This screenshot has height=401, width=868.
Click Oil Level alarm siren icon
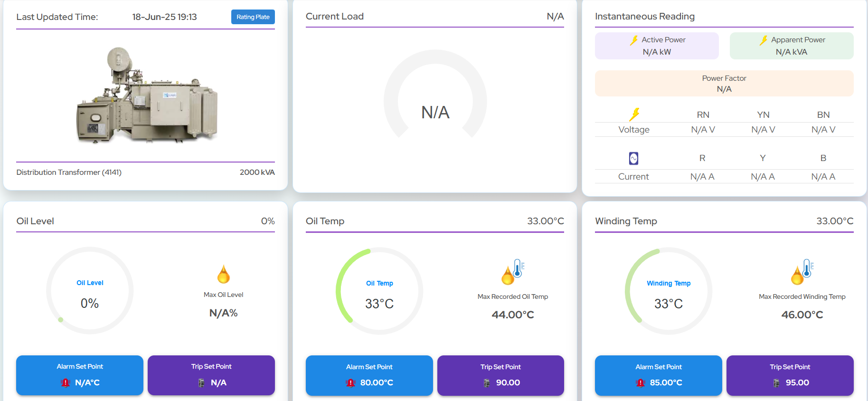66,382
